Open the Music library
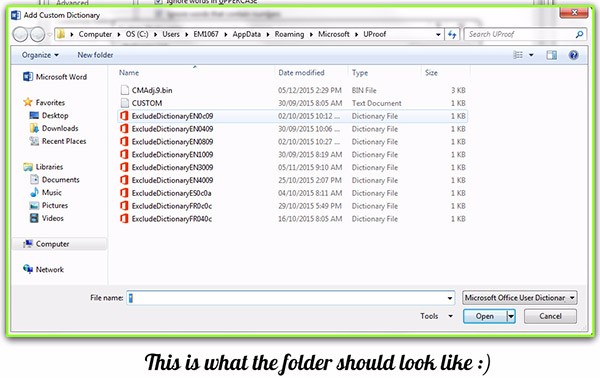This screenshot has width=600, height=378. coord(46,192)
